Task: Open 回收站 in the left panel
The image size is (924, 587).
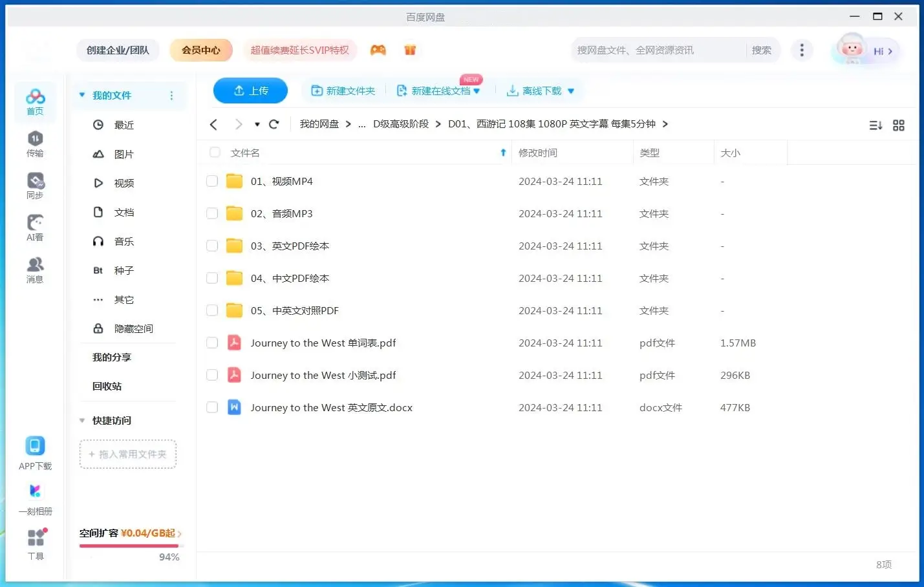Action: (107, 387)
